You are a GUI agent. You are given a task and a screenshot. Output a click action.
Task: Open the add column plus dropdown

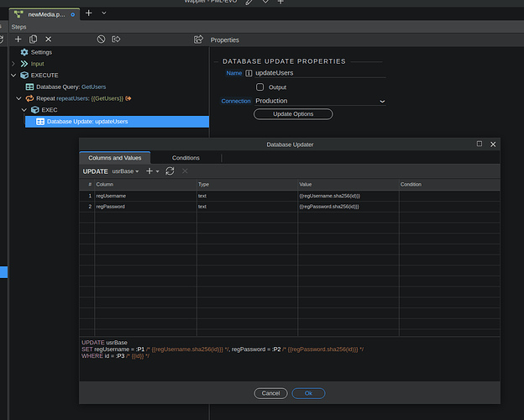[152, 171]
